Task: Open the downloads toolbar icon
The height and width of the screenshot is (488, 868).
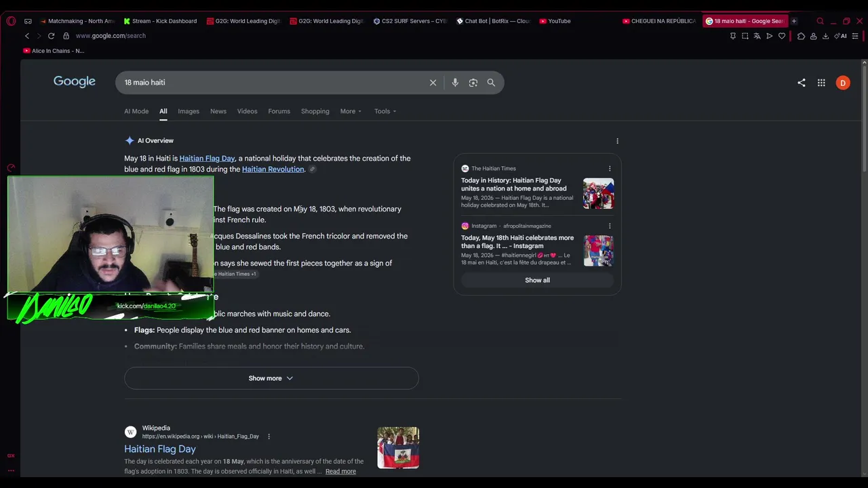Action: point(825,36)
